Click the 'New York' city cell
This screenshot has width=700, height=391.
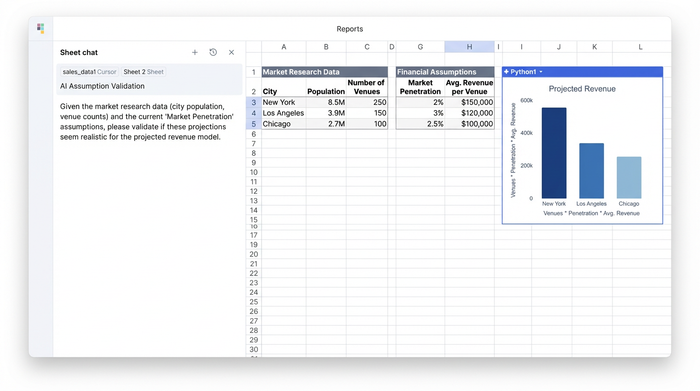[284, 102]
